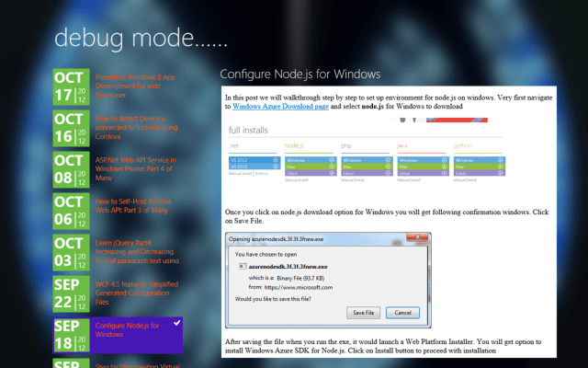Click file icon beside azurenodesdk exe name
Viewport: 588px width, 368px height.
pyautogui.click(x=243, y=265)
